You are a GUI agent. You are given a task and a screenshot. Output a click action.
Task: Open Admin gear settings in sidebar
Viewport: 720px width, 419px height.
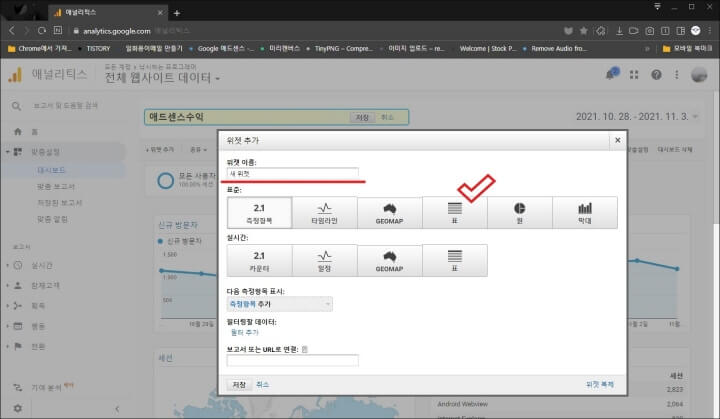click(x=18, y=408)
